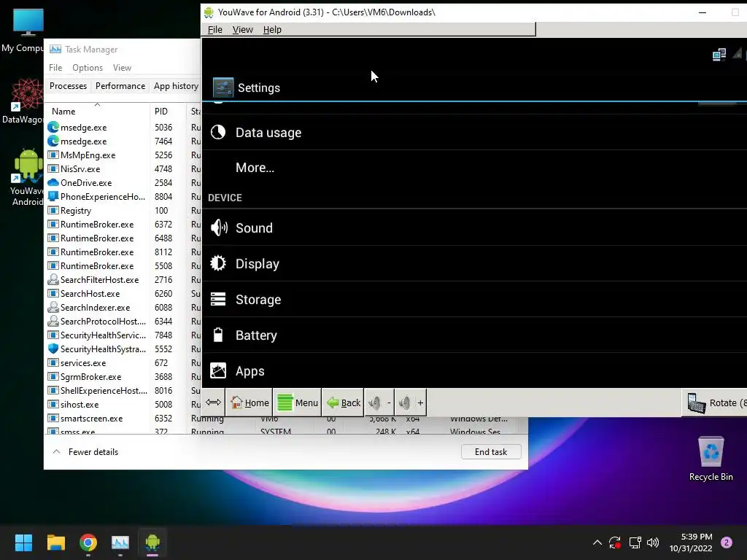Switch to App history tab
This screenshot has height=560, width=747.
point(176,86)
